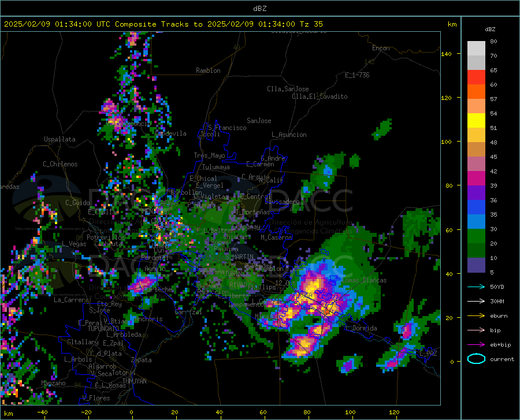The height and width of the screenshot is (420, 520).
Task: Click the Tulumaya place label
Action: pos(216,167)
